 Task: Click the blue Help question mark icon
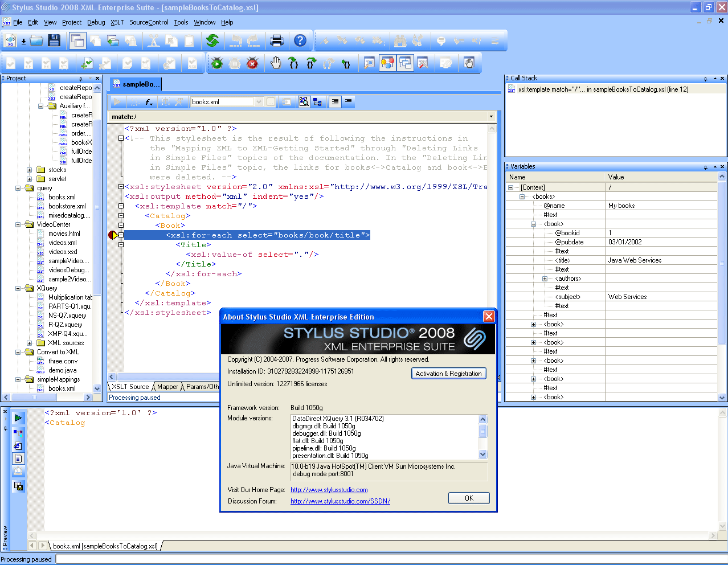(300, 40)
